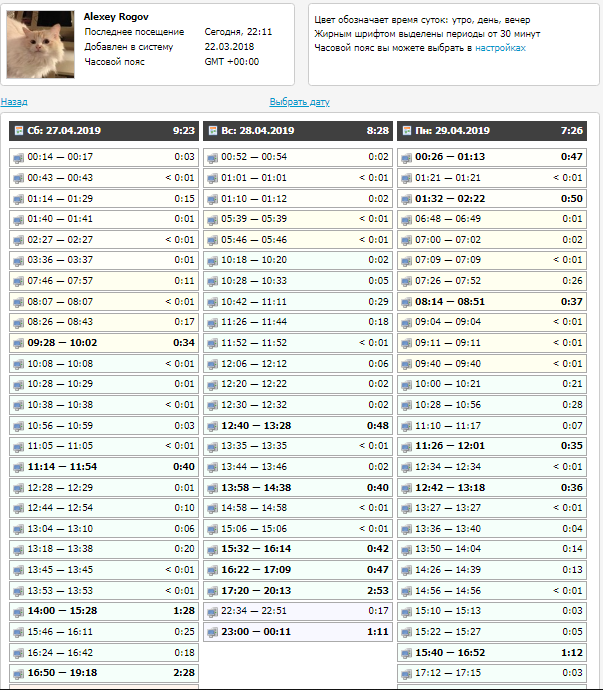This screenshot has height=690, width=603.
Task: Click monitor icon of 12:40 — 13:28 session
Action: 212,425
